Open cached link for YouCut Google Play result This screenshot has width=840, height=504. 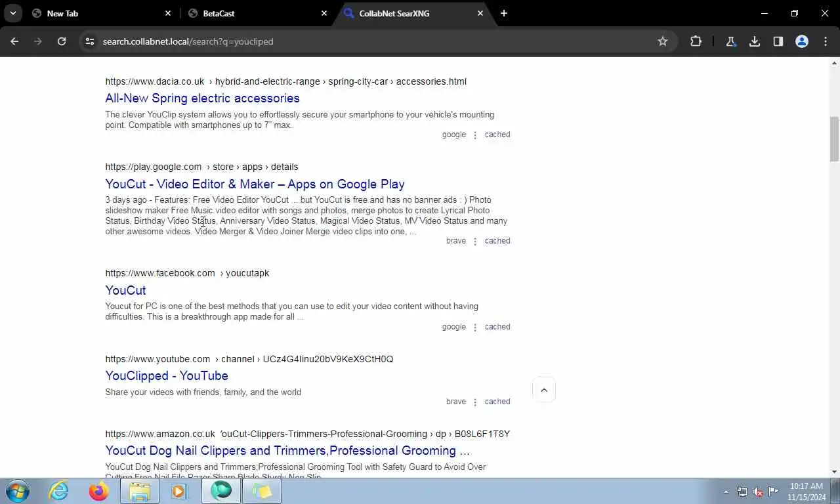pyautogui.click(x=497, y=241)
